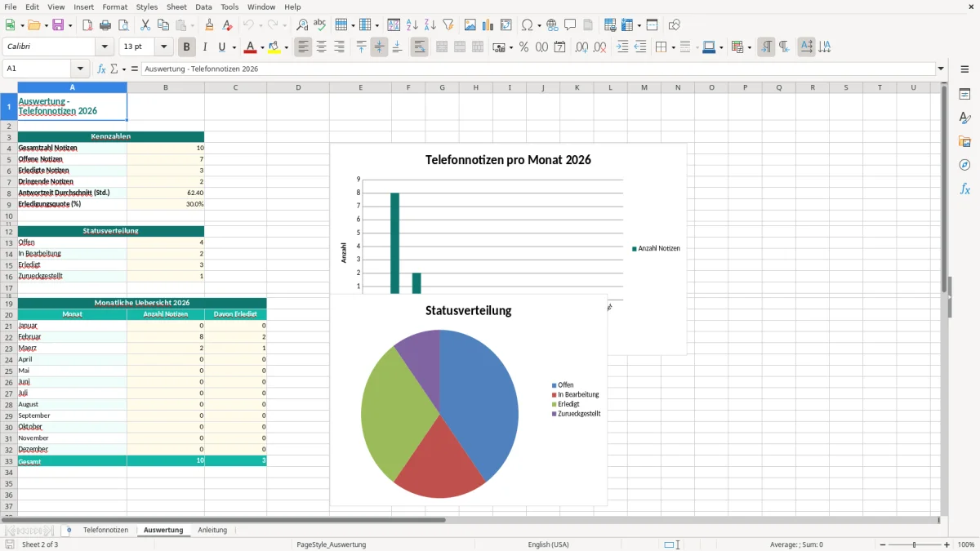Click the Export as PDF icon
This screenshot has height=551, width=980.
point(87,25)
